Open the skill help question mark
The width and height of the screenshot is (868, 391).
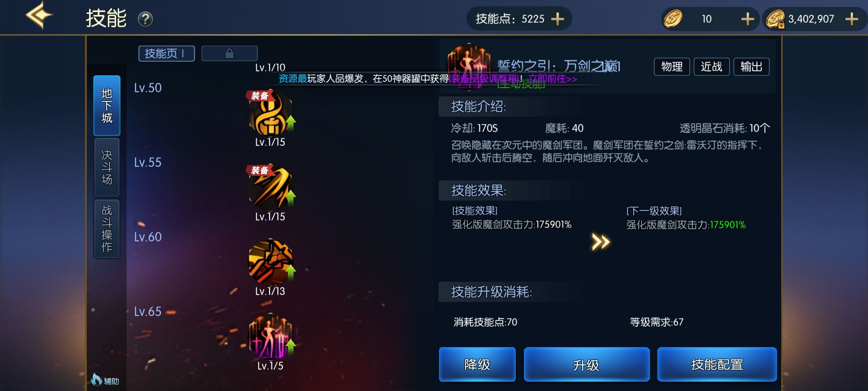click(145, 19)
